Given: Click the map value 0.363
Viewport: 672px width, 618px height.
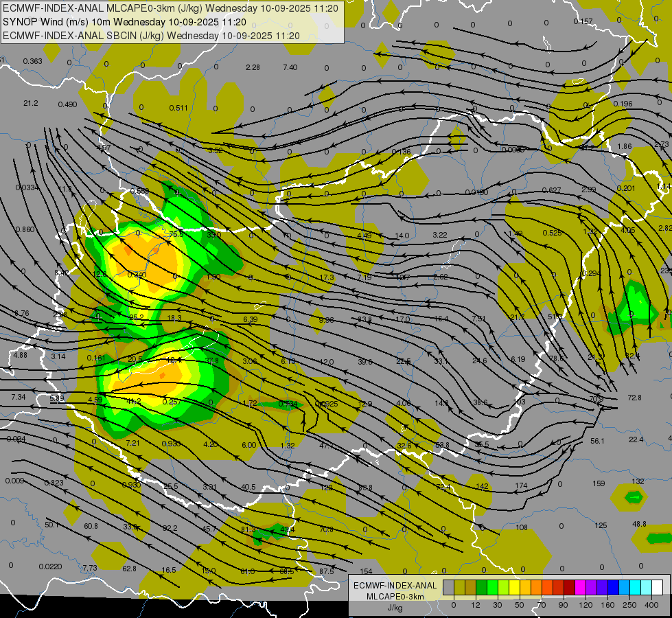Looking at the screenshot, I should pos(32,61).
